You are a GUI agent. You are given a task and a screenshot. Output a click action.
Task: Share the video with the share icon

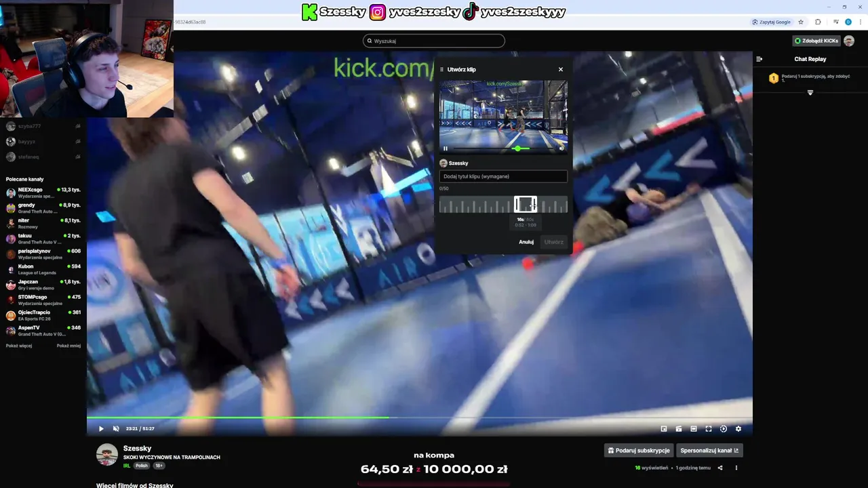[720, 468]
